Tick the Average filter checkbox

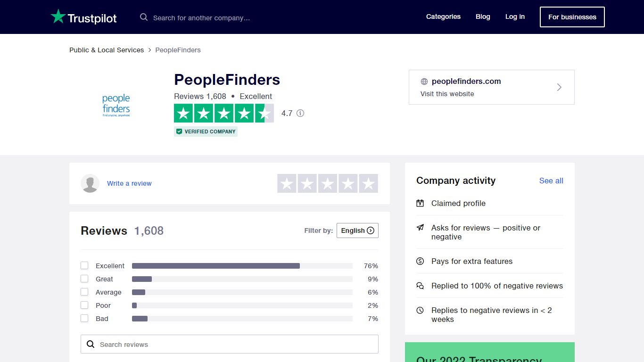pyautogui.click(x=84, y=292)
